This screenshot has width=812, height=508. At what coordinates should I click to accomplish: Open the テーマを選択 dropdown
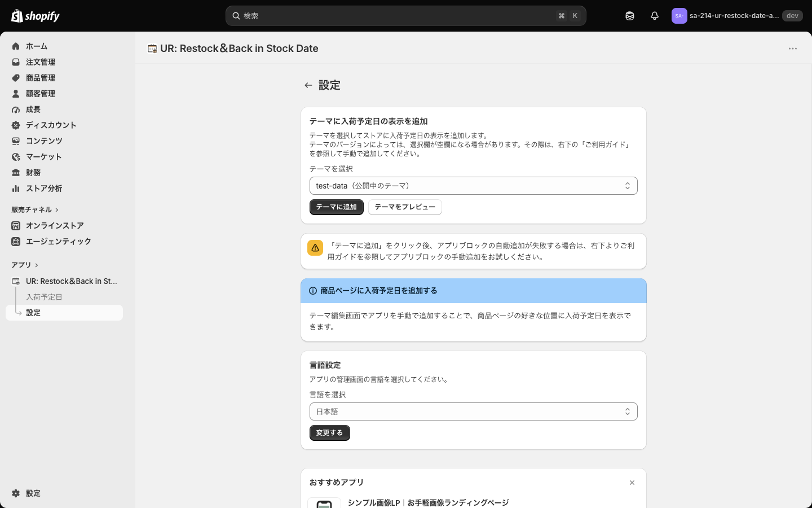click(x=474, y=186)
